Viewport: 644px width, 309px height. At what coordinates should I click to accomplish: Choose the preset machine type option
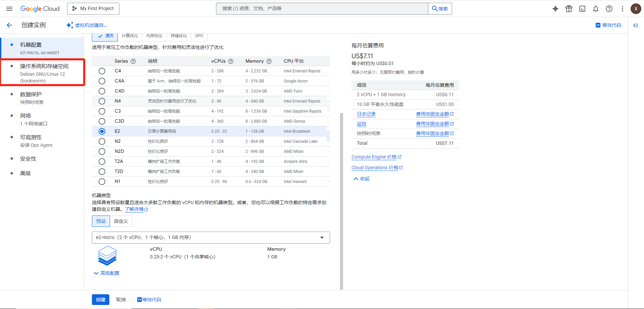101,221
